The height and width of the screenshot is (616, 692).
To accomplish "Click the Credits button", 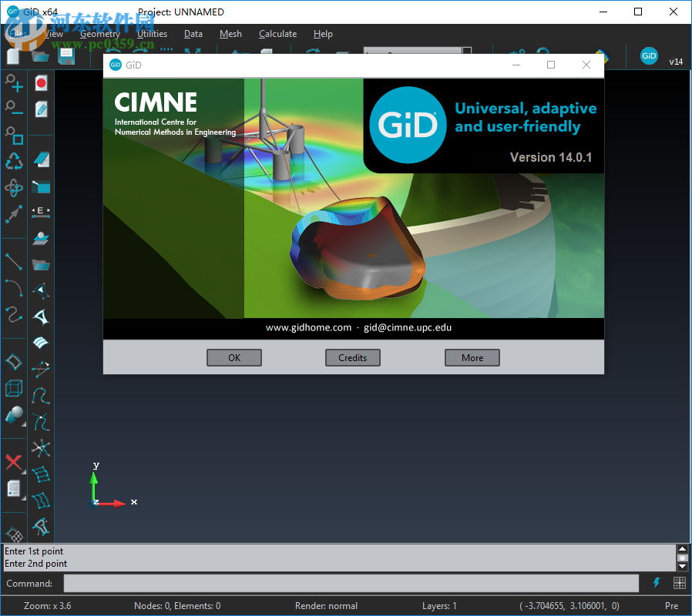I will click(353, 357).
